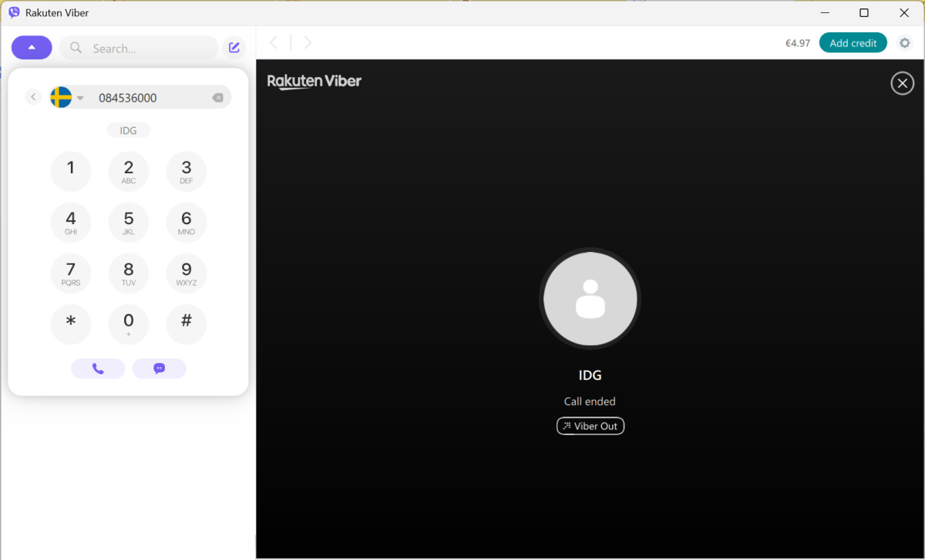Image resolution: width=925 pixels, height=560 pixels.
Task: Expand the country dropdown arrow next to the flag
Action: [80, 97]
